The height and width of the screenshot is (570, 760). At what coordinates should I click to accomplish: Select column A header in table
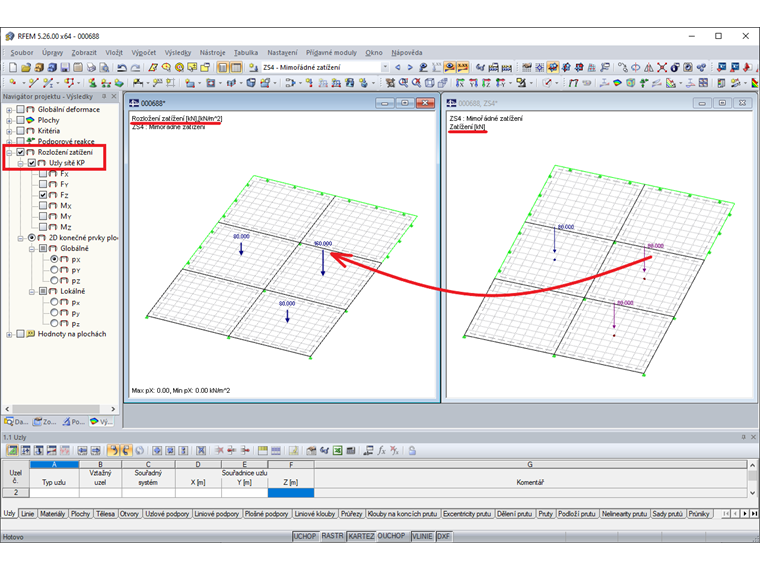click(x=54, y=464)
